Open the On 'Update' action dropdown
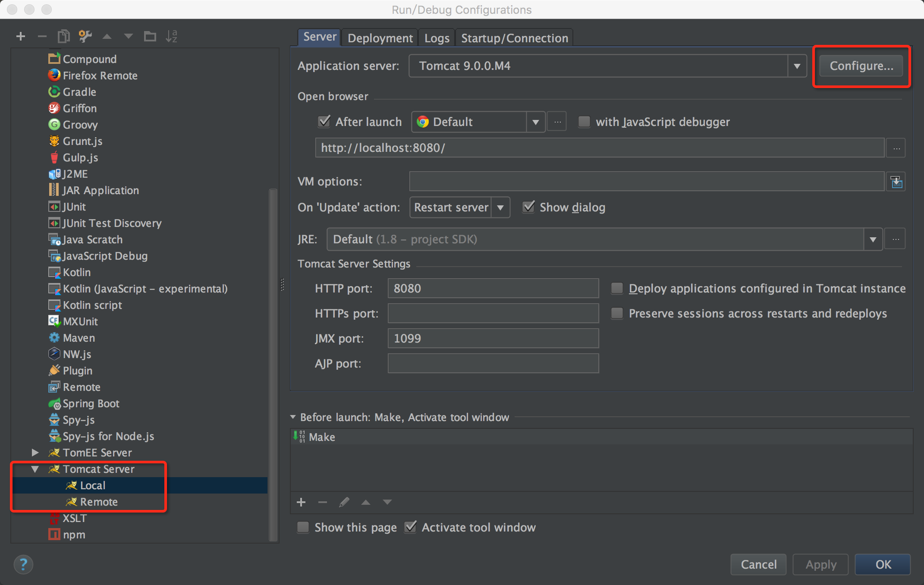Image resolution: width=924 pixels, height=585 pixels. [x=500, y=208]
